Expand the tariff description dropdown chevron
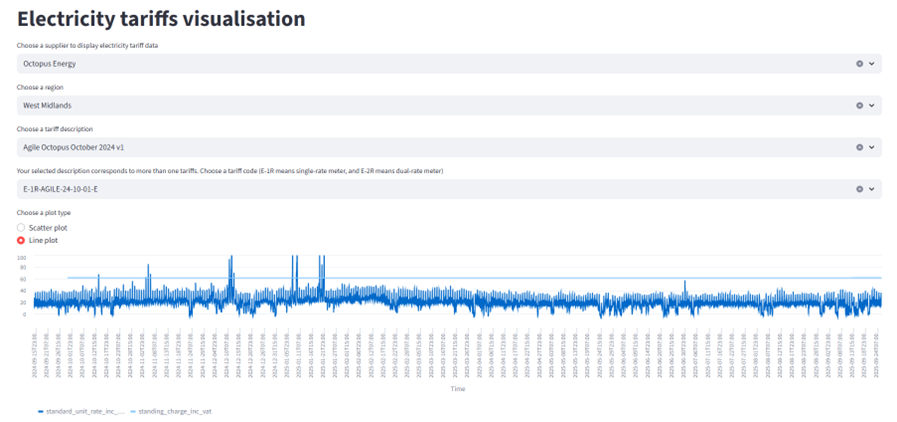897x422 pixels. pyautogui.click(x=872, y=147)
